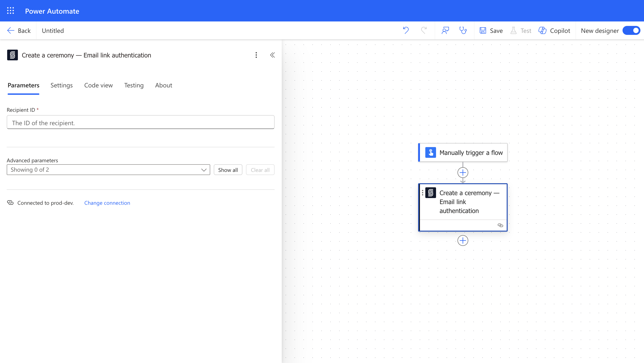Click the Copilot icon in toolbar
This screenshot has width=644, height=363.
click(x=542, y=30)
